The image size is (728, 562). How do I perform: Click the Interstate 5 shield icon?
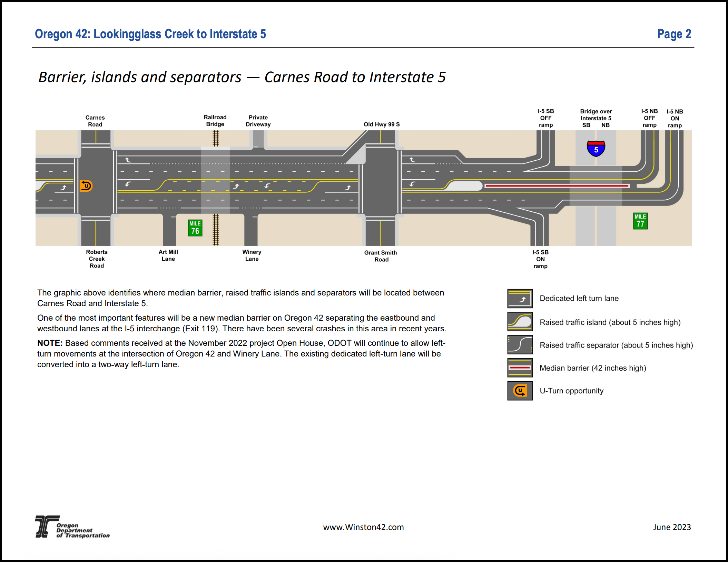click(x=596, y=149)
